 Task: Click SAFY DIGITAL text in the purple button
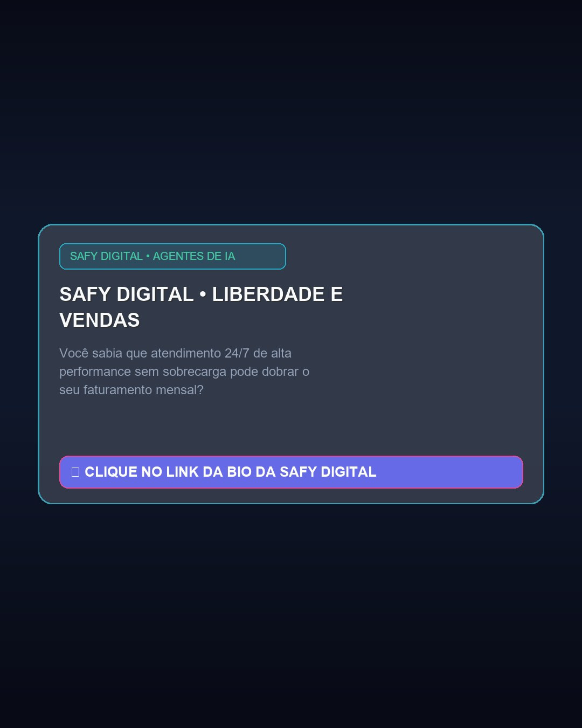[x=328, y=472]
